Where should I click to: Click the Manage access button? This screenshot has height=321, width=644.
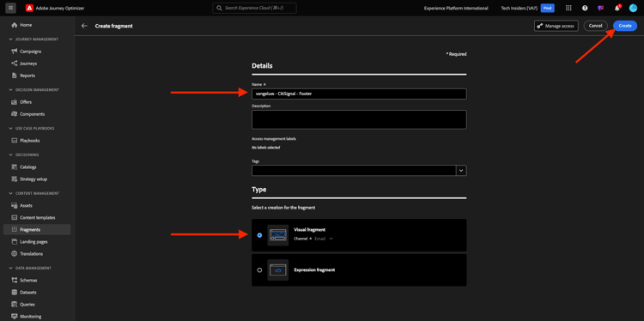[556, 26]
